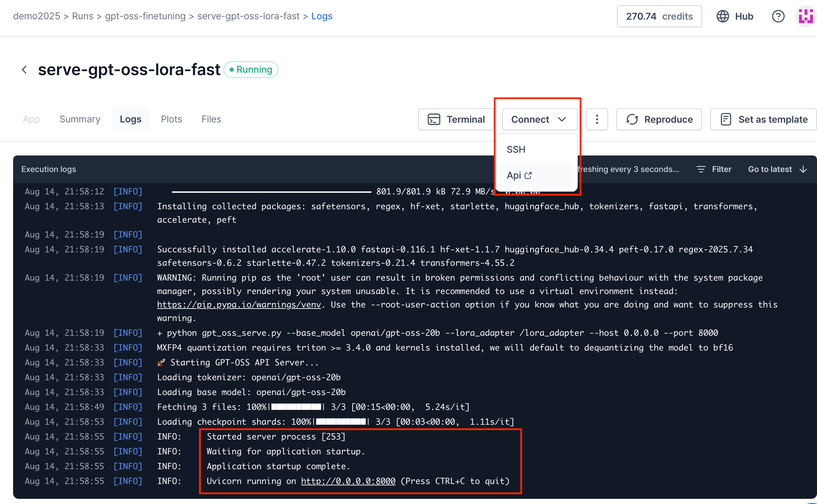Open the Terminal button
The height and width of the screenshot is (504, 817).
pos(456,119)
